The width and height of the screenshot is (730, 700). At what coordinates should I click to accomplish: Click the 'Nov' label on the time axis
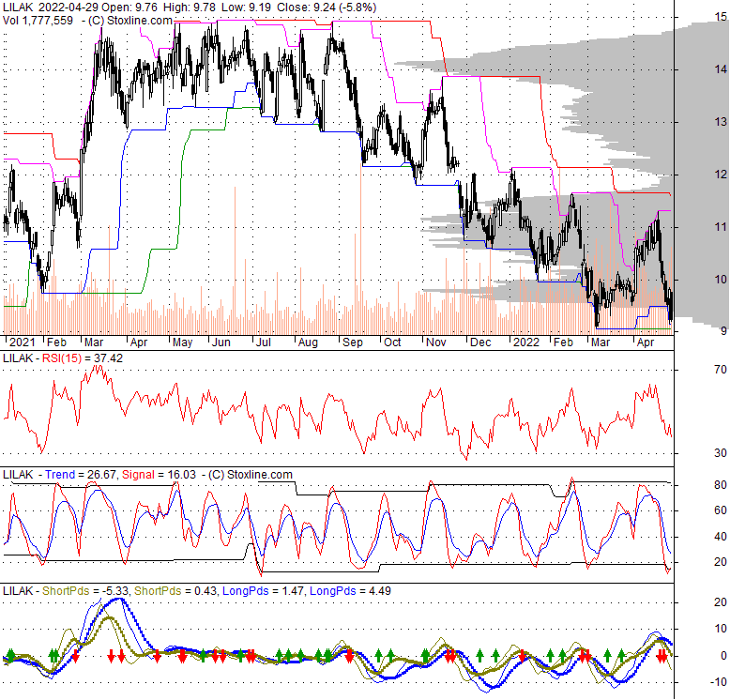[x=436, y=342]
